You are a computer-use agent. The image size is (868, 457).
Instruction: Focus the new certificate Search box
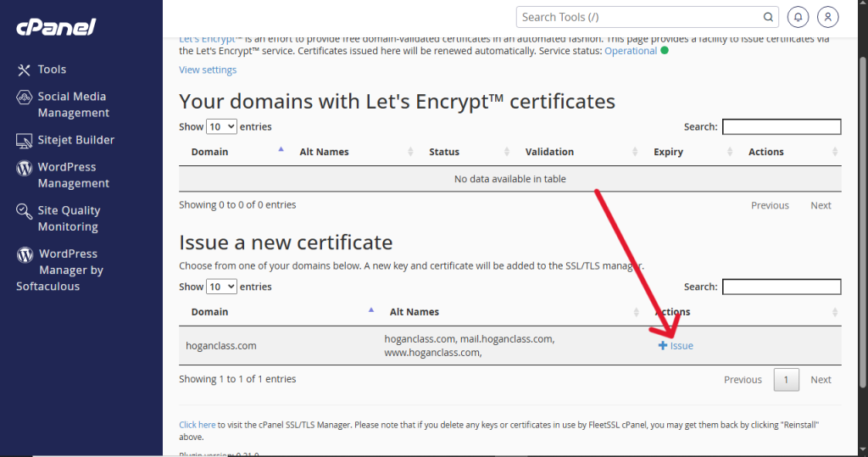tap(782, 287)
